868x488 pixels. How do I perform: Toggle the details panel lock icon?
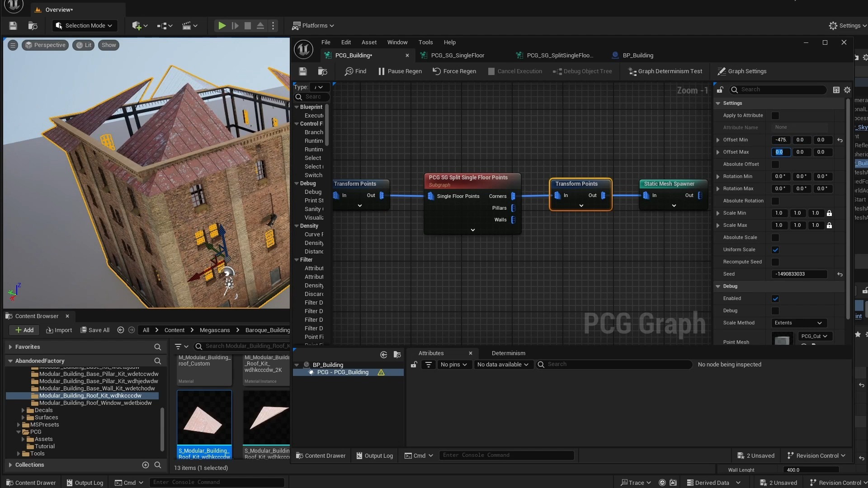[720, 89]
